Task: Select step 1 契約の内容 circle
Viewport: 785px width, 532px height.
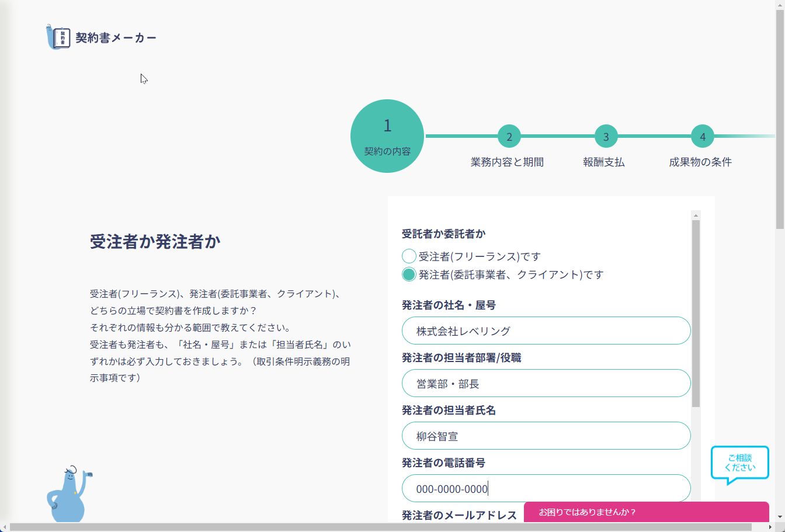Action: (387, 136)
